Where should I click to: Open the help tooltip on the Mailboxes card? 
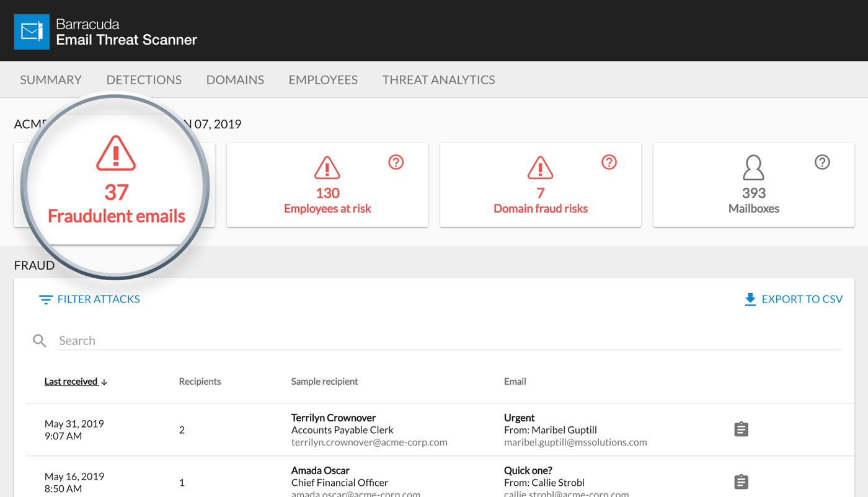[x=822, y=162]
